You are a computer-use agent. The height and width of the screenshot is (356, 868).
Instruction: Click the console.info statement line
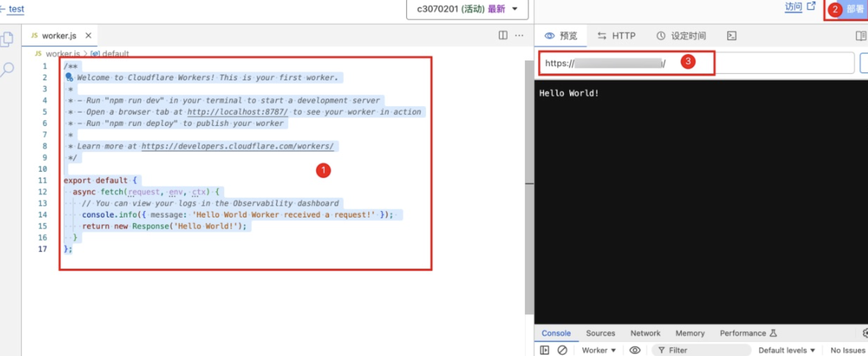click(238, 215)
